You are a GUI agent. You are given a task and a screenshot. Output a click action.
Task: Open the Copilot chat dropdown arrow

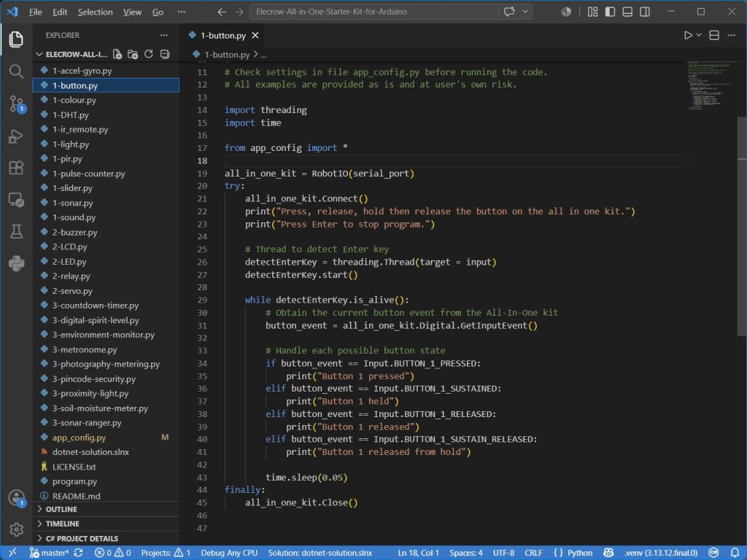click(x=525, y=12)
